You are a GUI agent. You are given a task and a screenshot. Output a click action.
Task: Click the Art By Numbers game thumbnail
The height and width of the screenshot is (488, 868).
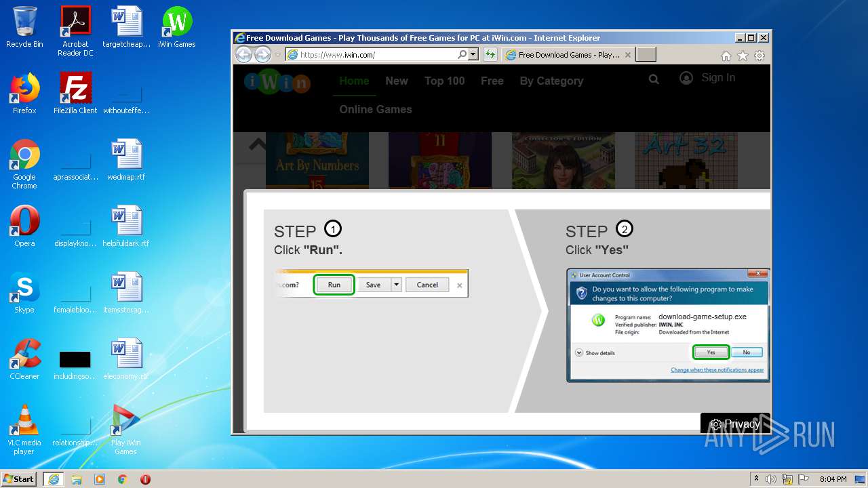click(x=317, y=161)
